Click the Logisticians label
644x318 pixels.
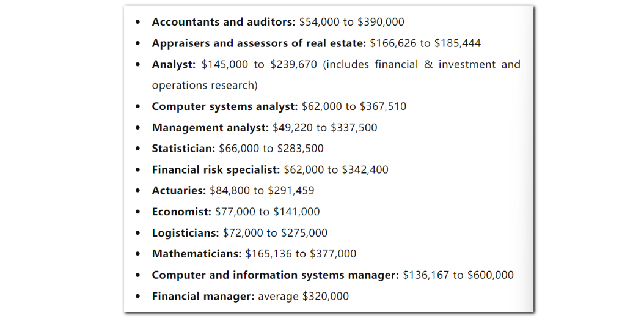(185, 233)
